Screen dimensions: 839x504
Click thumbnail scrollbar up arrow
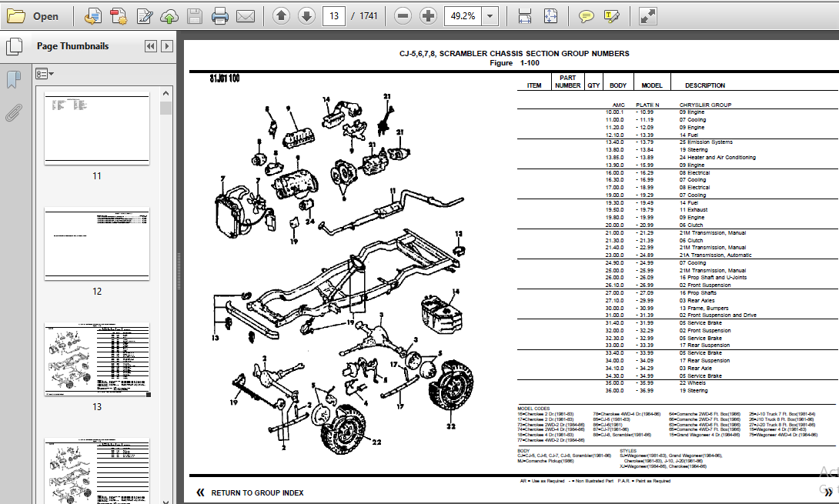click(165, 93)
